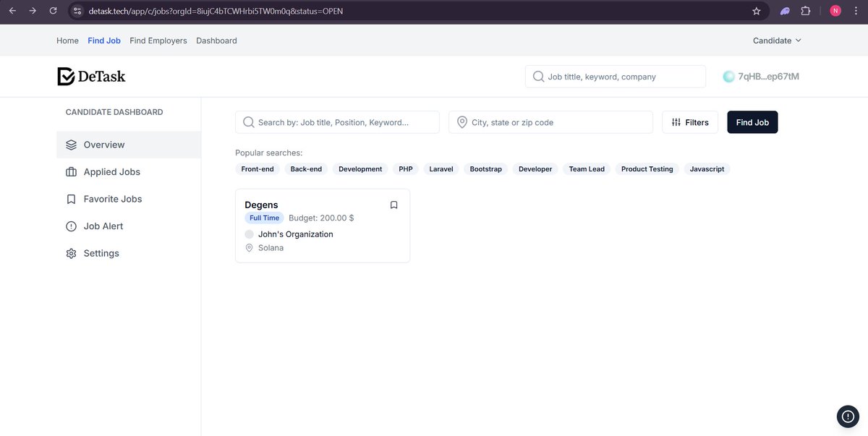
Task: Select the Development popular search tag
Action: 360,169
